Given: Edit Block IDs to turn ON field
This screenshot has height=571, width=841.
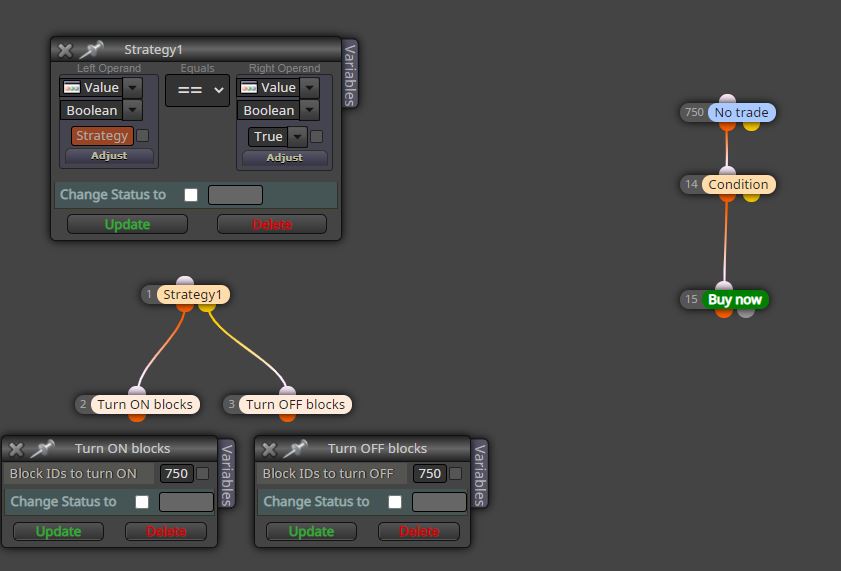Looking at the screenshot, I should (x=176, y=473).
